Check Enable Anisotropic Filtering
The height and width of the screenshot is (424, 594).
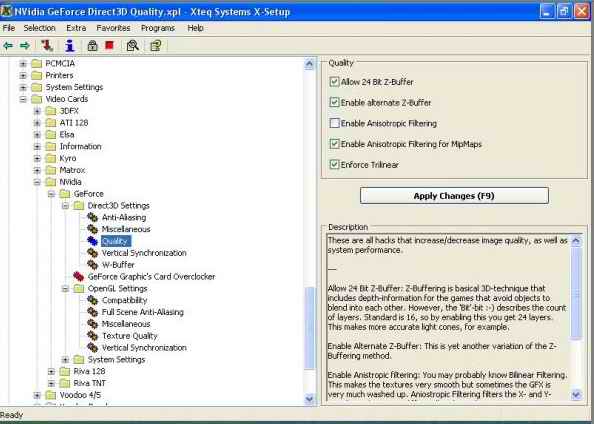[334, 123]
